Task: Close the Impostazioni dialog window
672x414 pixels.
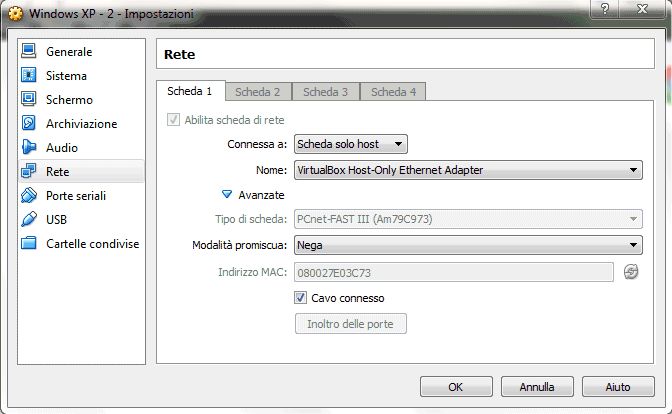Action: coord(642,9)
